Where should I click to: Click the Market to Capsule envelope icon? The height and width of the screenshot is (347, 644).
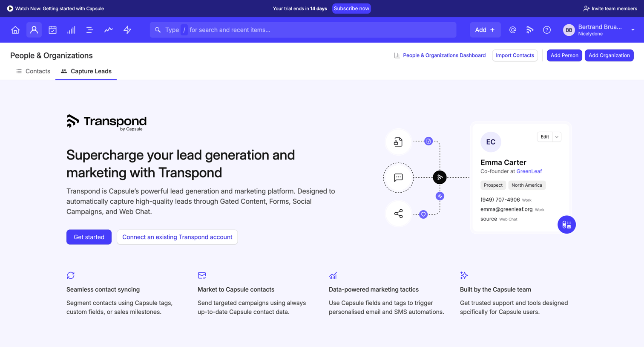(x=202, y=275)
